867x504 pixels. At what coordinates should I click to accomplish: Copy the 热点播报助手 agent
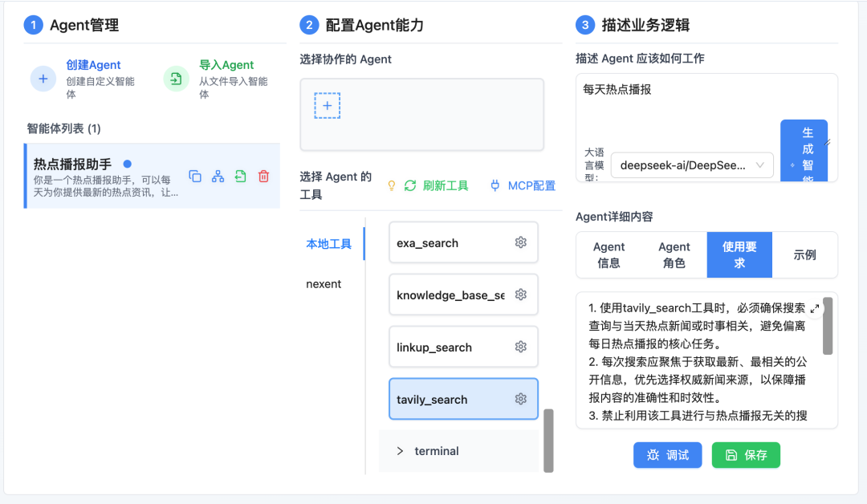195,177
